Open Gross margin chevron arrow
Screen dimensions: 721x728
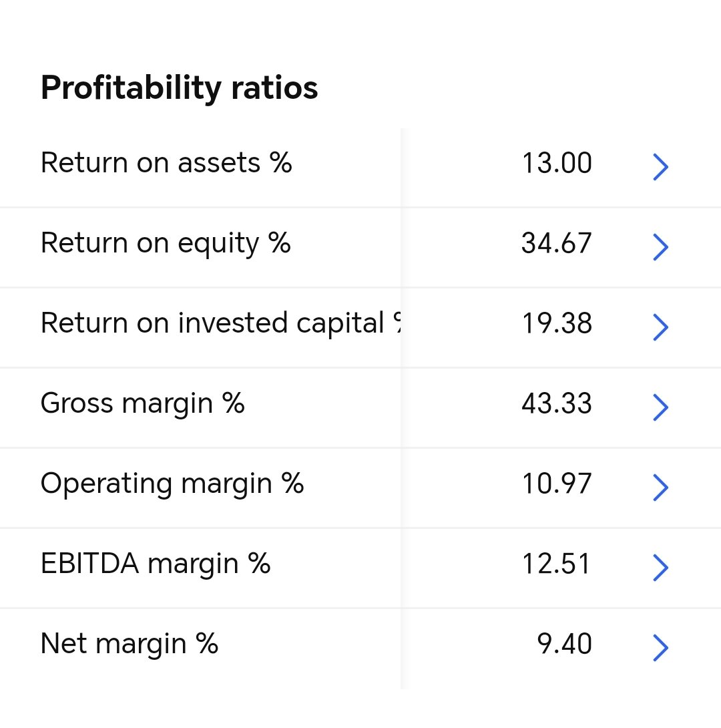(x=661, y=407)
